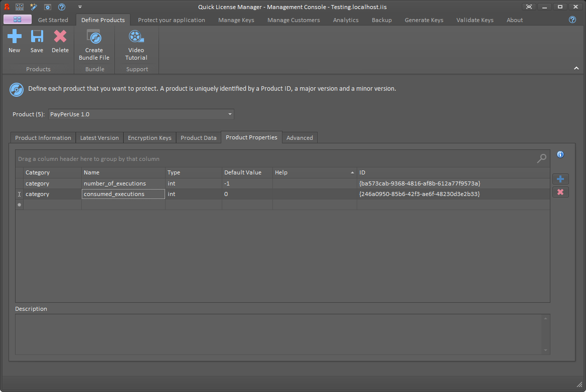The width and height of the screenshot is (586, 392).
Task: Click the help question mark icon in title bar
Action: 61,7
